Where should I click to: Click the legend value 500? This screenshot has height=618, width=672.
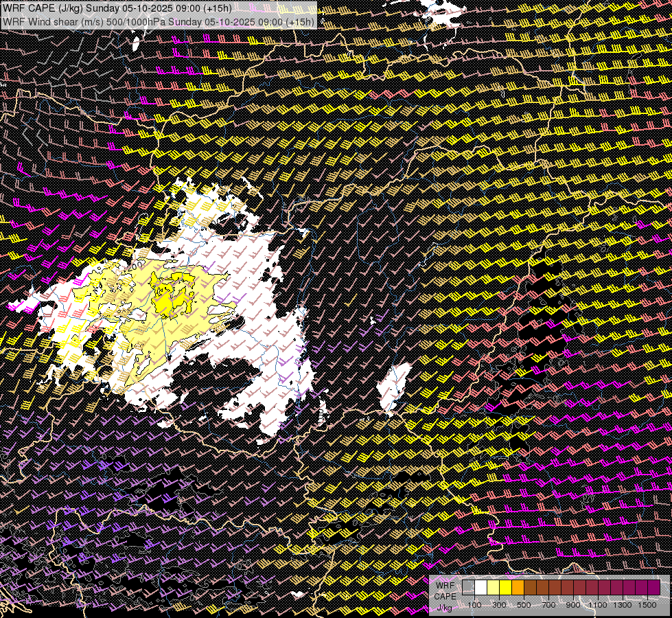tap(524, 605)
